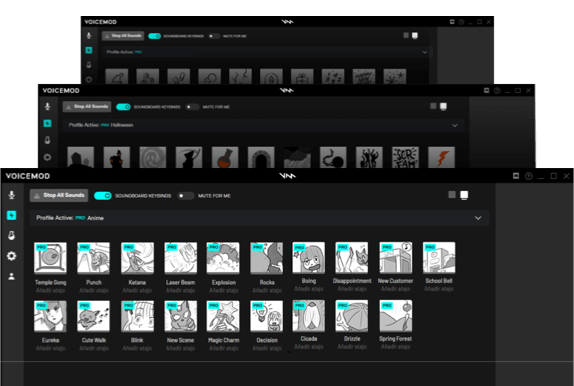Toggle Soundboard Keybinds in Halloween window
Image resolution: width=574 pixels, height=386 pixels.
pyautogui.click(x=123, y=107)
